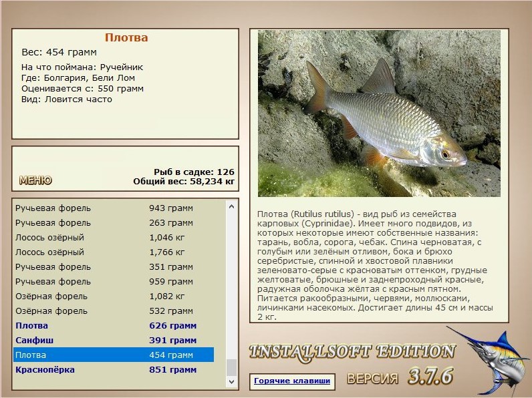The height and width of the screenshot is (398, 532).
Task: Select Озёрная форель 532 грамм row
Action: (x=114, y=311)
